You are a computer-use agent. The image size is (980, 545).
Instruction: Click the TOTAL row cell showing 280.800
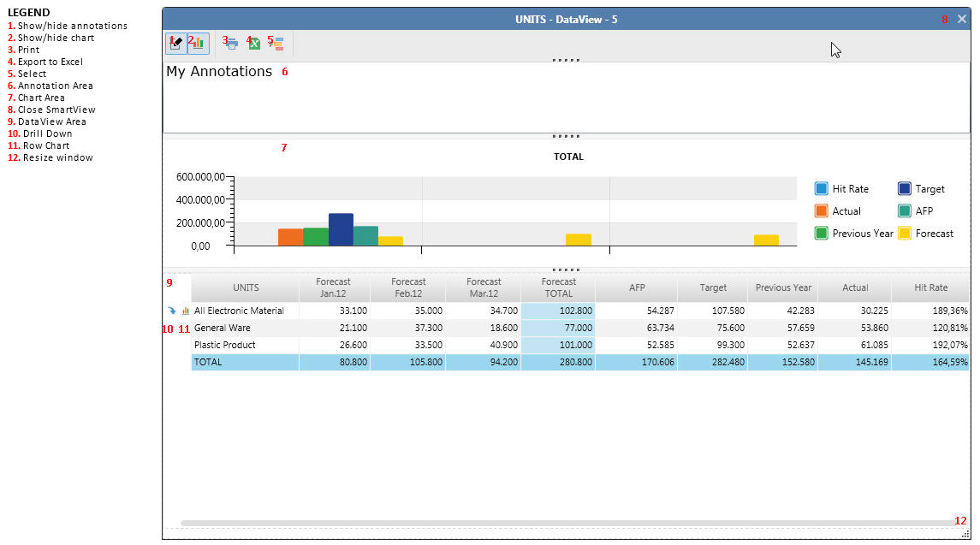[x=558, y=362]
